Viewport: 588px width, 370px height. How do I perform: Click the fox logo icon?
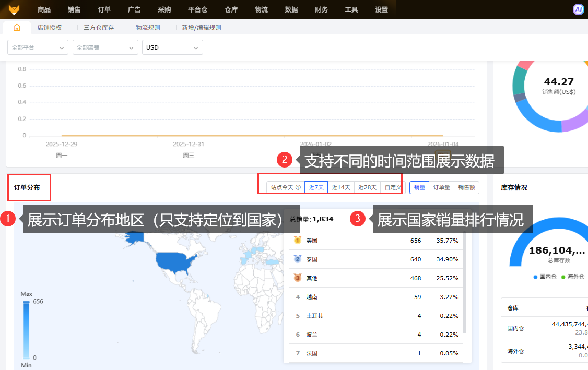click(x=14, y=9)
